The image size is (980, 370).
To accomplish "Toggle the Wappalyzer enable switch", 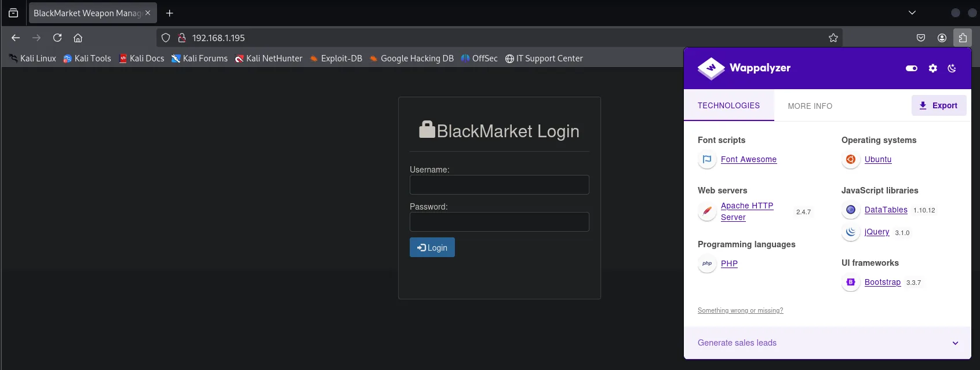I will point(912,68).
